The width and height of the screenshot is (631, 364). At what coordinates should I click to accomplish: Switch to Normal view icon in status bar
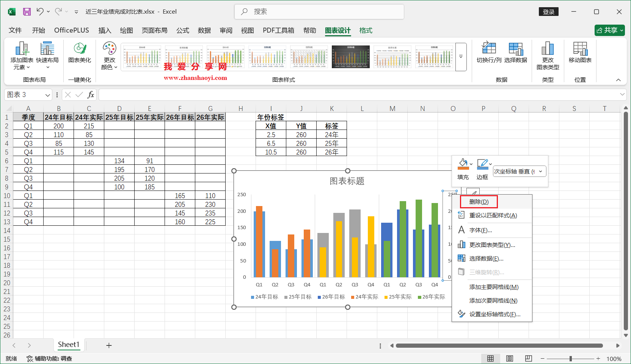pos(490,358)
